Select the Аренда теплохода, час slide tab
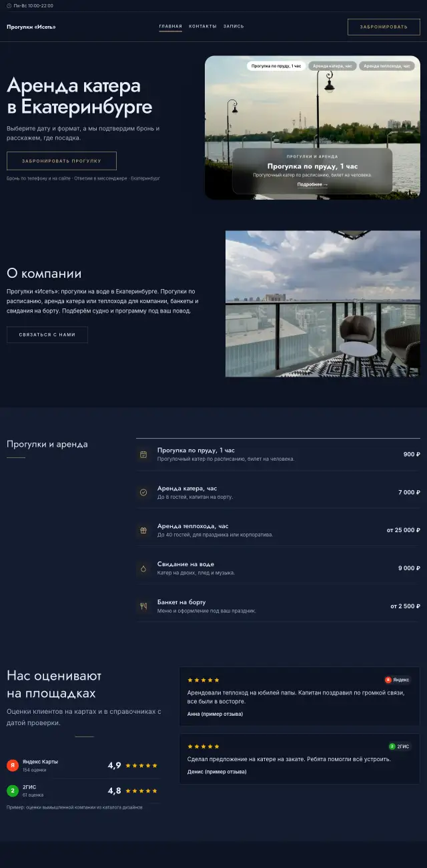The height and width of the screenshot is (868, 427). click(387, 66)
